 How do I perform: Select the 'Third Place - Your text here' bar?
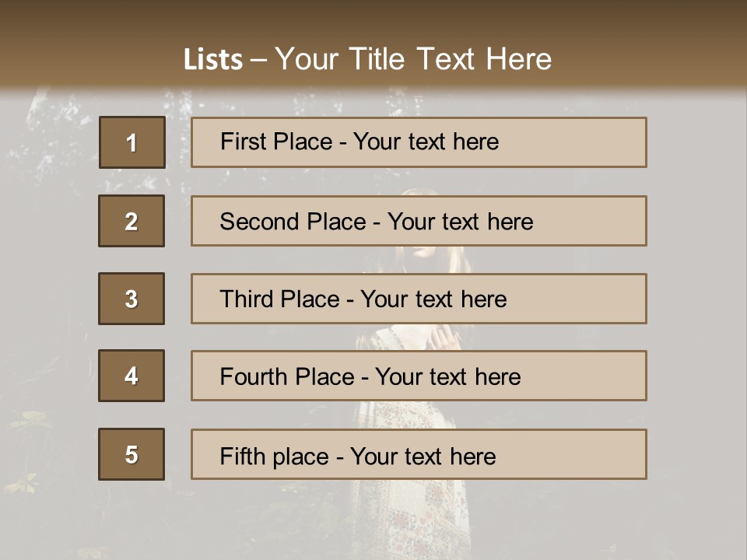click(x=419, y=299)
